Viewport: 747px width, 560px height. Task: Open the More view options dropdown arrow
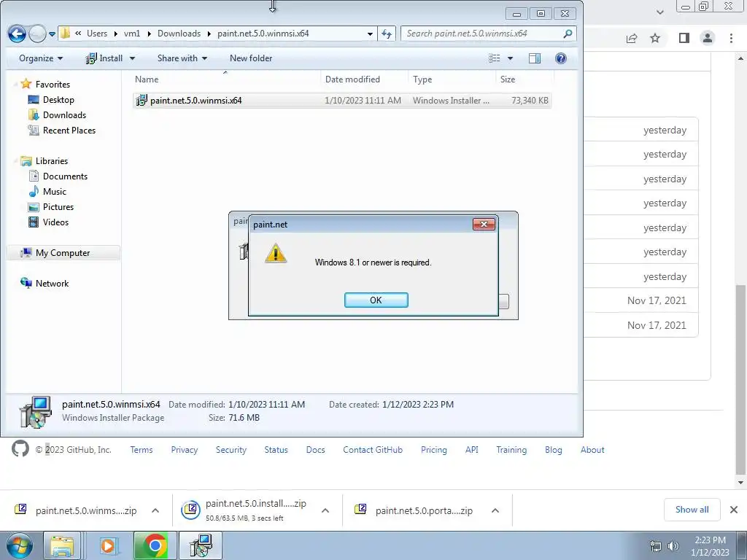[x=510, y=58]
